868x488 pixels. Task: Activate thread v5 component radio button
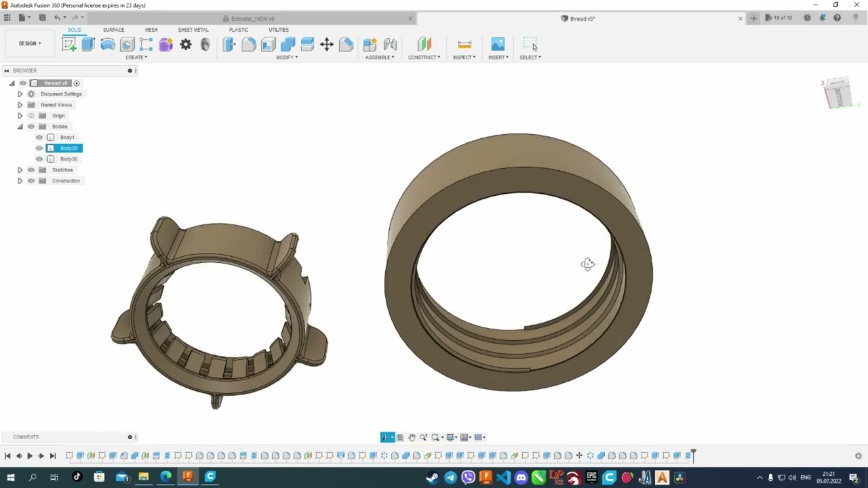click(x=77, y=83)
